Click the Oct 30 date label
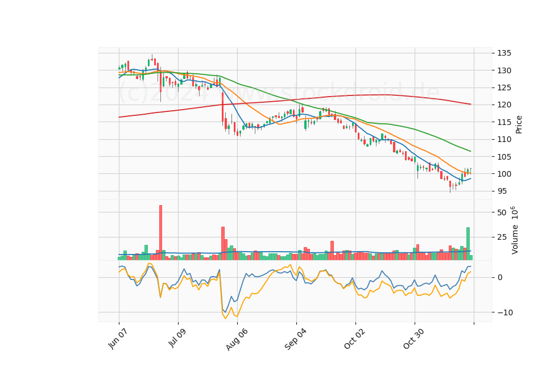The image size is (546, 392). 414,339
